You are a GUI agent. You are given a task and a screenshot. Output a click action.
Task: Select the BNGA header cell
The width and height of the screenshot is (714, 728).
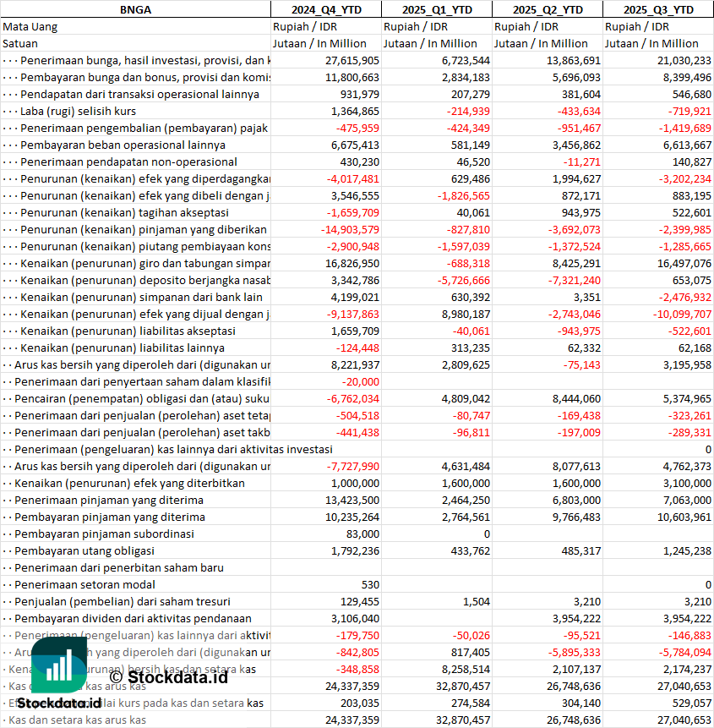pyautogui.click(x=135, y=10)
